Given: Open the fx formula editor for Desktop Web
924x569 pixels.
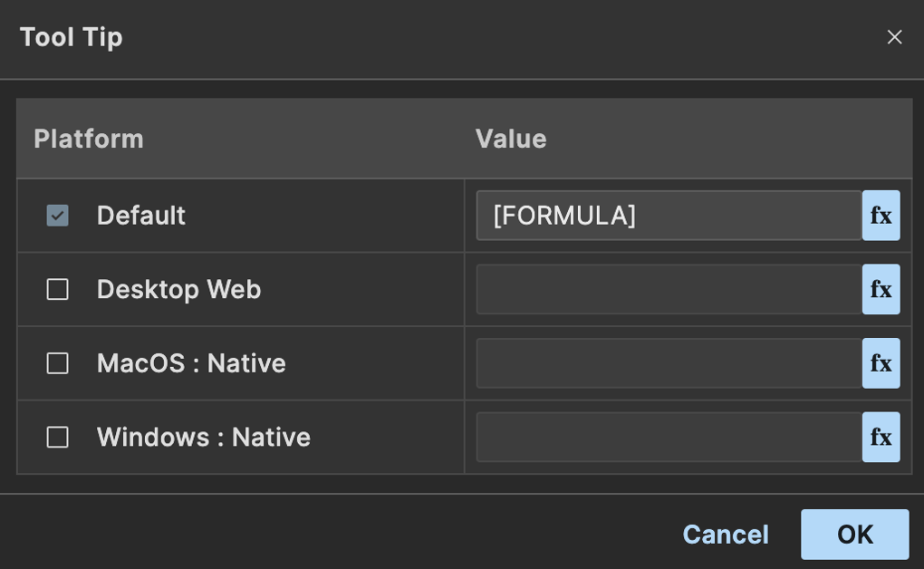Looking at the screenshot, I should click(881, 289).
